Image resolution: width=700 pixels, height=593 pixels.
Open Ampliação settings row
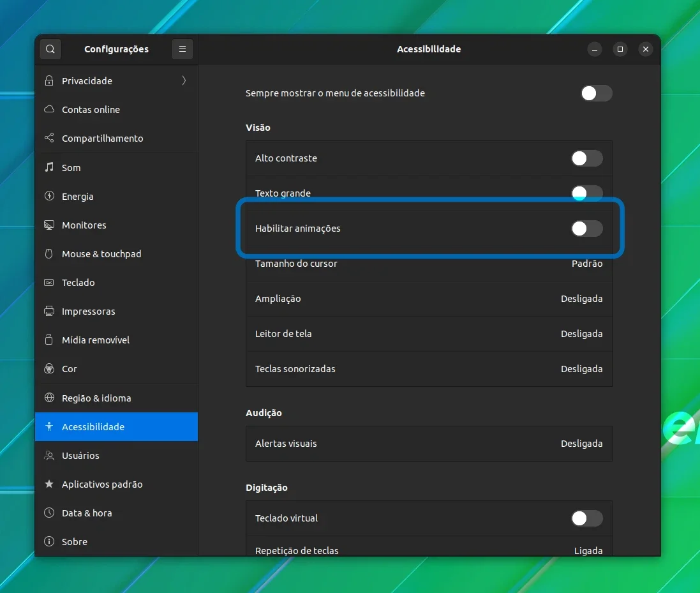pyautogui.click(x=429, y=299)
